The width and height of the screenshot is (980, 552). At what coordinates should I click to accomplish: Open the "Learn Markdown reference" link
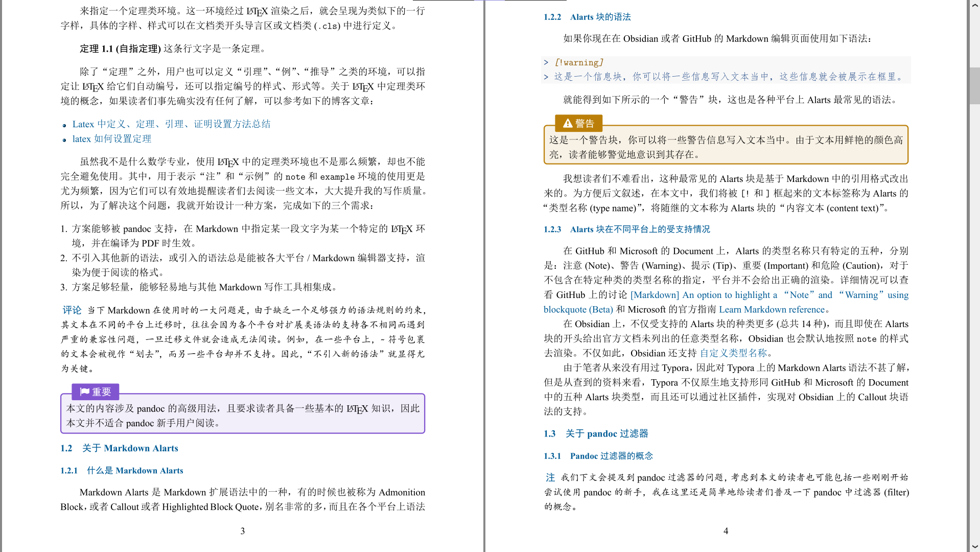click(x=772, y=309)
